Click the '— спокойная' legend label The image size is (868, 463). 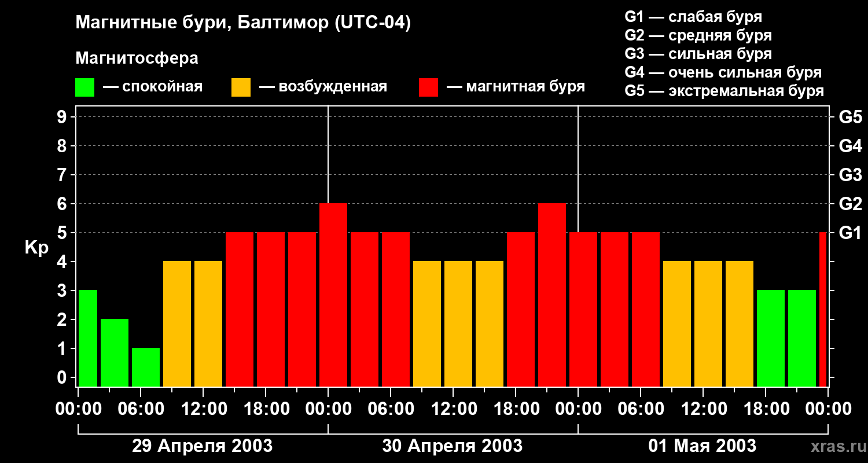[153, 87]
